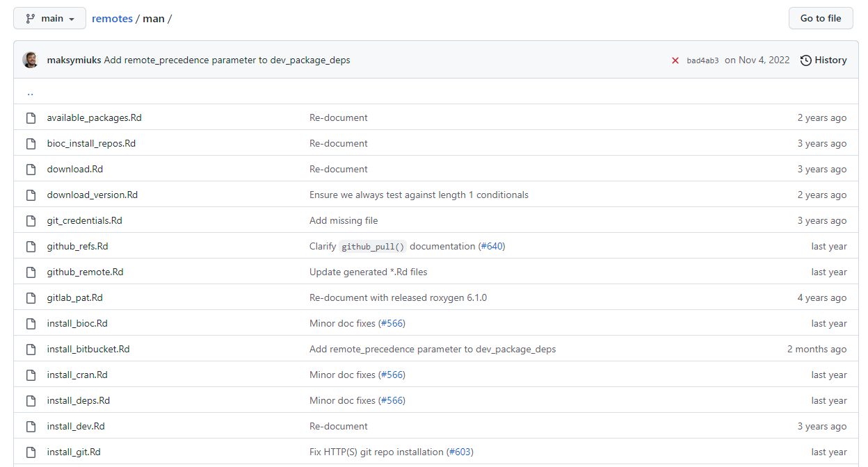The height and width of the screenshot is (467, 868).
Task: Open the commit History
Action: pos(823,60)
